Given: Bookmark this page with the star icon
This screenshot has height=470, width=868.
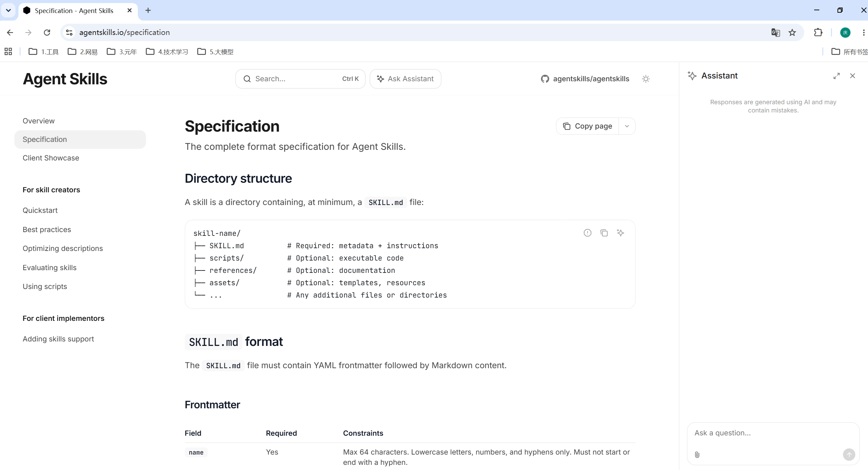Looking at the screenshot, I should click(x=792, y=33).
